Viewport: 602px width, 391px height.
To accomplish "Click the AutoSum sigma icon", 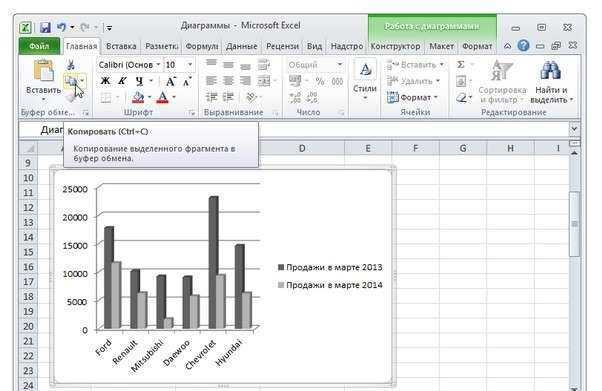I will (x=461, y=65).
